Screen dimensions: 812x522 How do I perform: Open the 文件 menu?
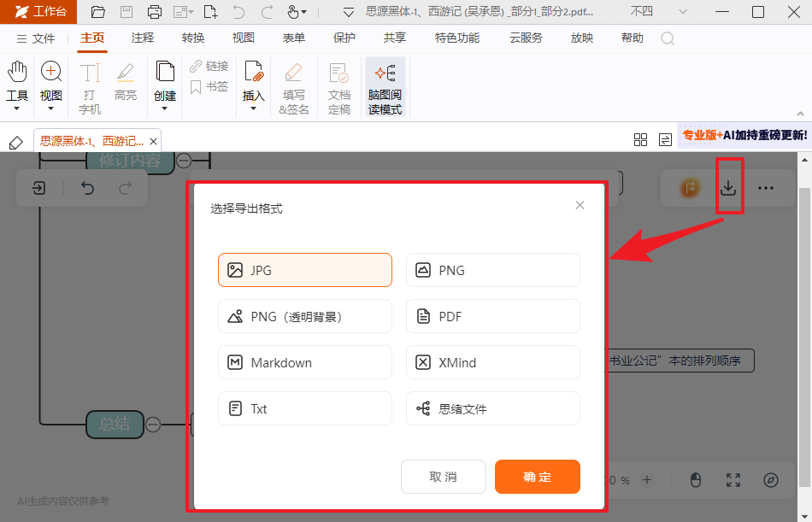(44, 38)
